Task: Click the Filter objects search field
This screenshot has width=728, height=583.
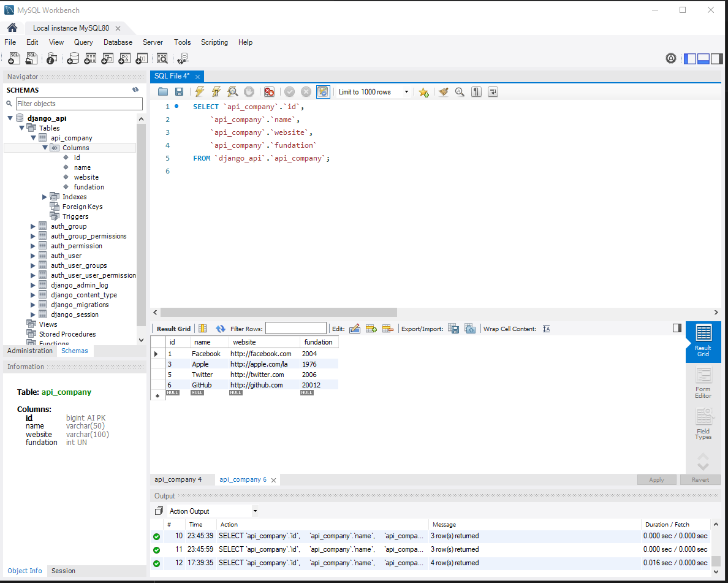Action: tap(80, 104)
